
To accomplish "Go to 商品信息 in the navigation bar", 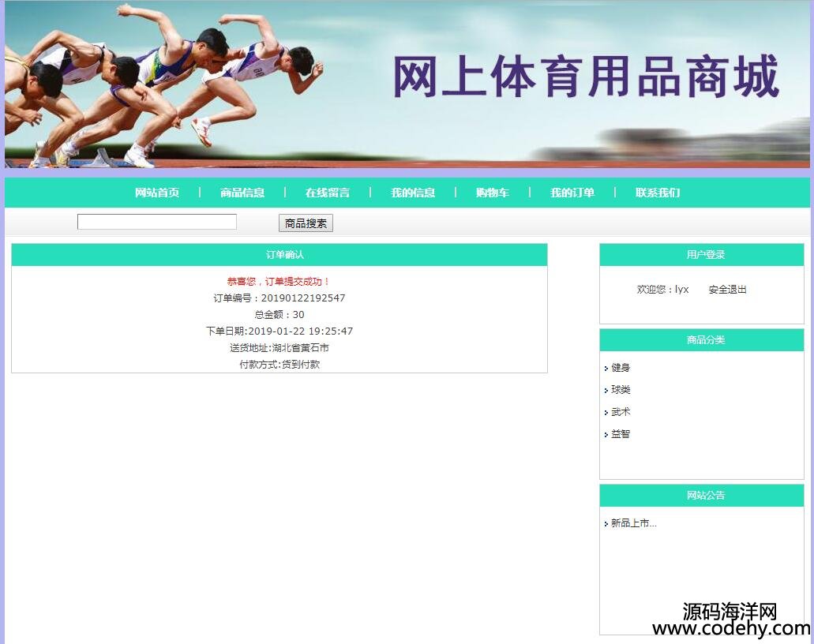I will (x=242, y=193).
